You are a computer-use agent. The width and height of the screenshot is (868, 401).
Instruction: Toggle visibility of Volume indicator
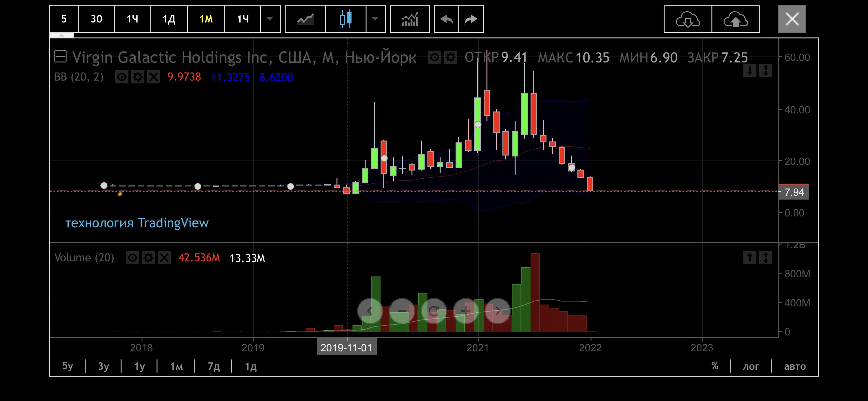click(x=132, y=258)
